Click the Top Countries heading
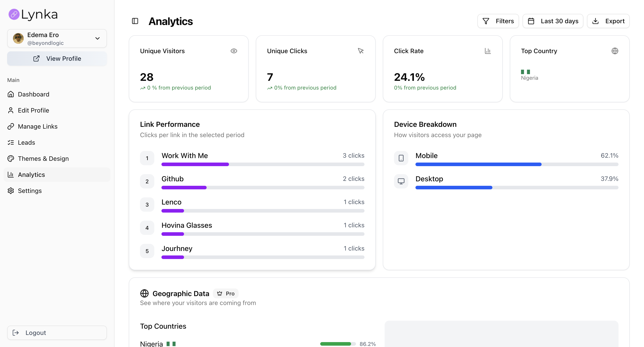Screen dimensions: 644x347 click(x=163, y=326)
